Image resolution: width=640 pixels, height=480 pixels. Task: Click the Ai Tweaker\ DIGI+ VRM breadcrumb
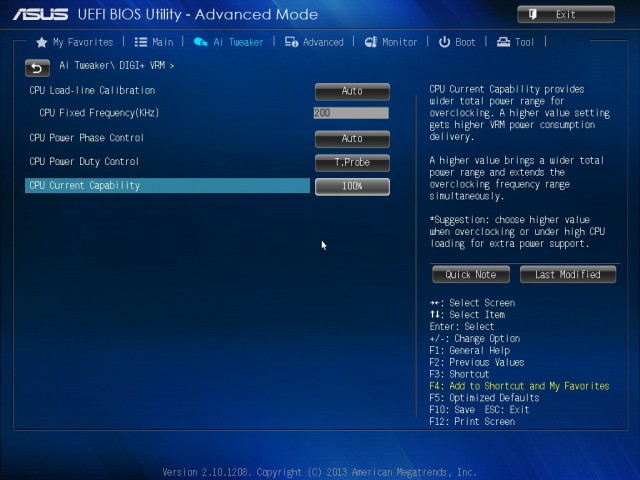[x=117, y=65]
